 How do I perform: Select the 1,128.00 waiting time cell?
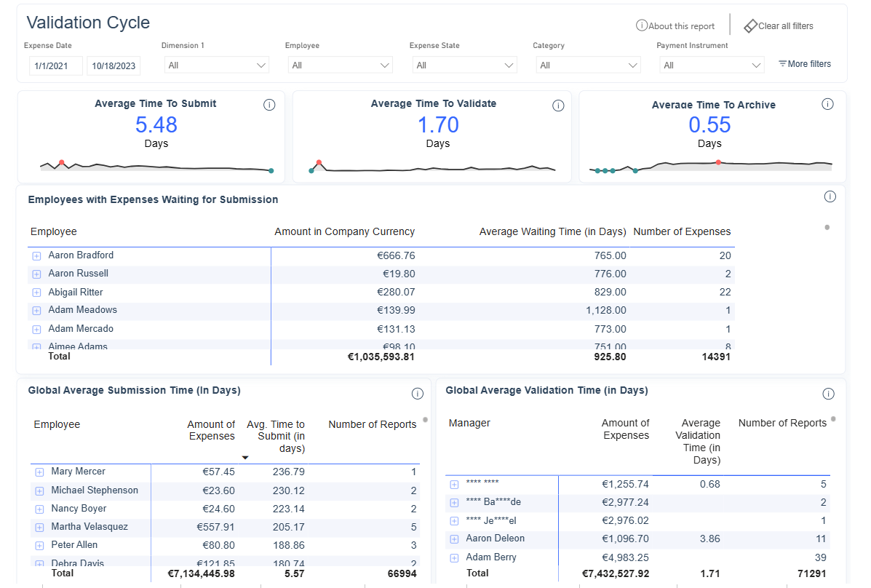click(606, 310)
